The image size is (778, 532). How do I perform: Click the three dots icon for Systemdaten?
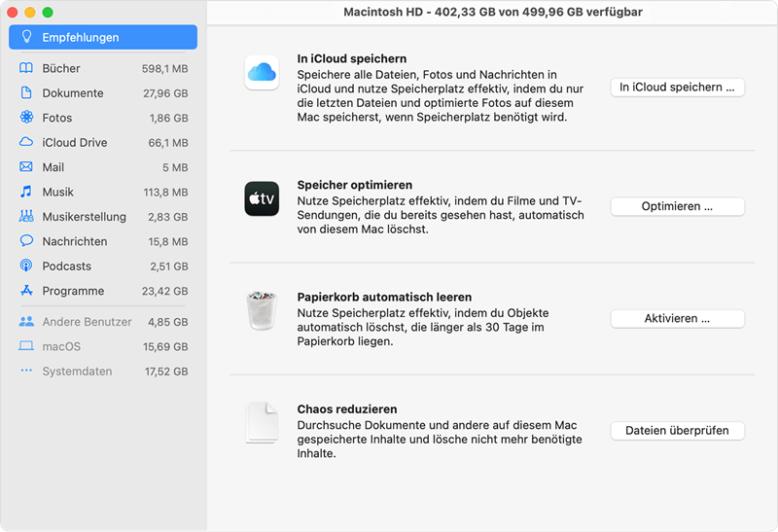click(26, 371)
